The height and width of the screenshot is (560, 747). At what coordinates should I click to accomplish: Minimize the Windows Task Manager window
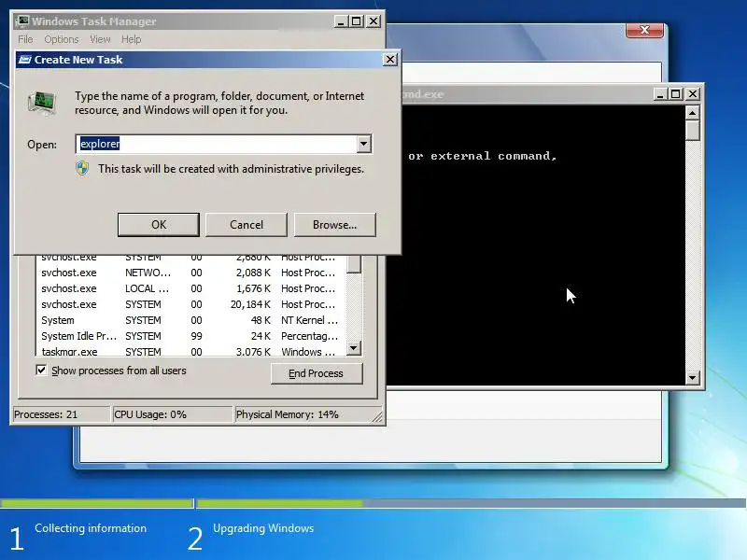[341, 21]
